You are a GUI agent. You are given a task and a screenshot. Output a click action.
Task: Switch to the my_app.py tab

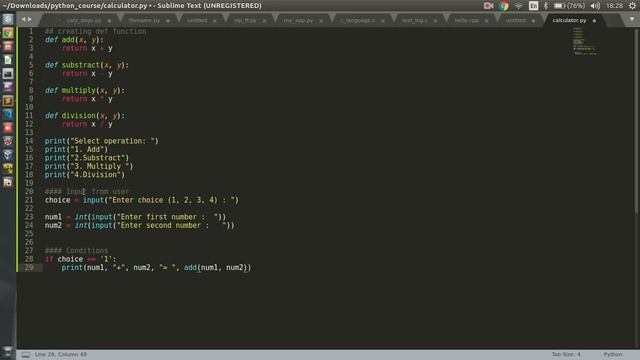[298, 20]
